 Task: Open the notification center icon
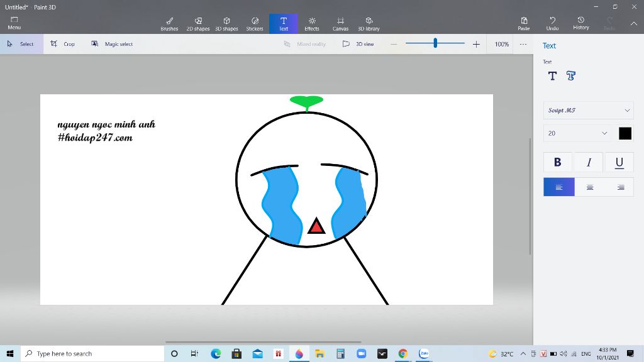point(630,353)
